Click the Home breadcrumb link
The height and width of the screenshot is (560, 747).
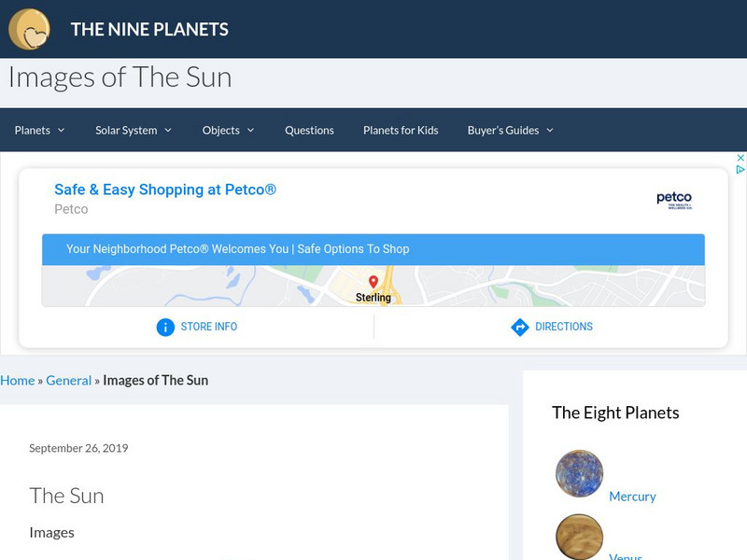coord(17,381)
